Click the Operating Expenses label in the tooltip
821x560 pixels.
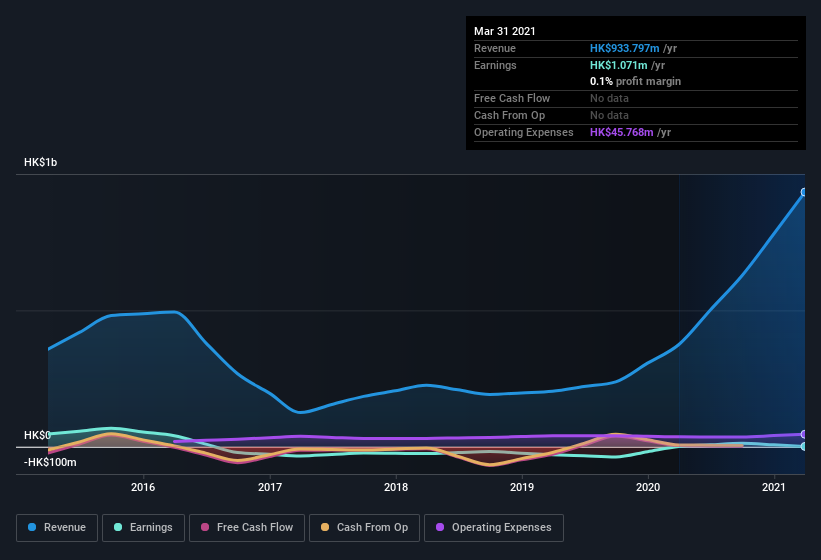(524, 132)
